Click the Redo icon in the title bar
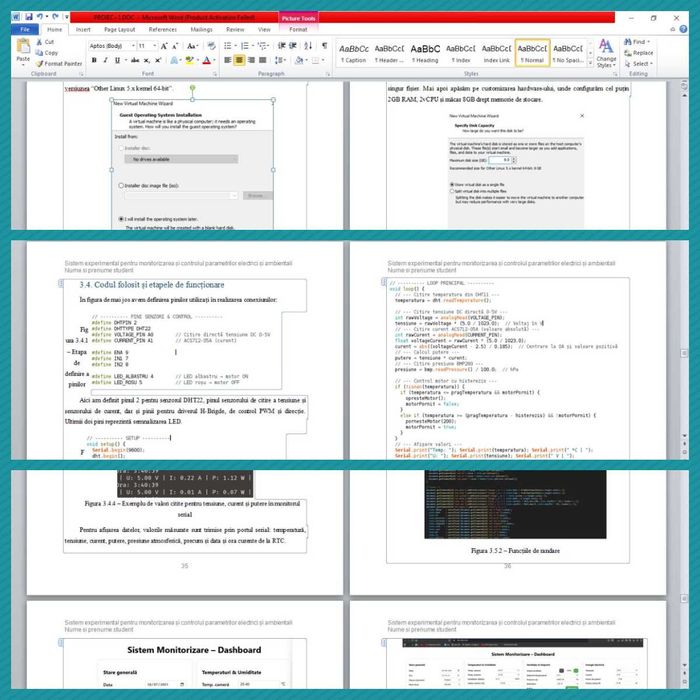This screenshot has width=700, height=700. (55, 17)
